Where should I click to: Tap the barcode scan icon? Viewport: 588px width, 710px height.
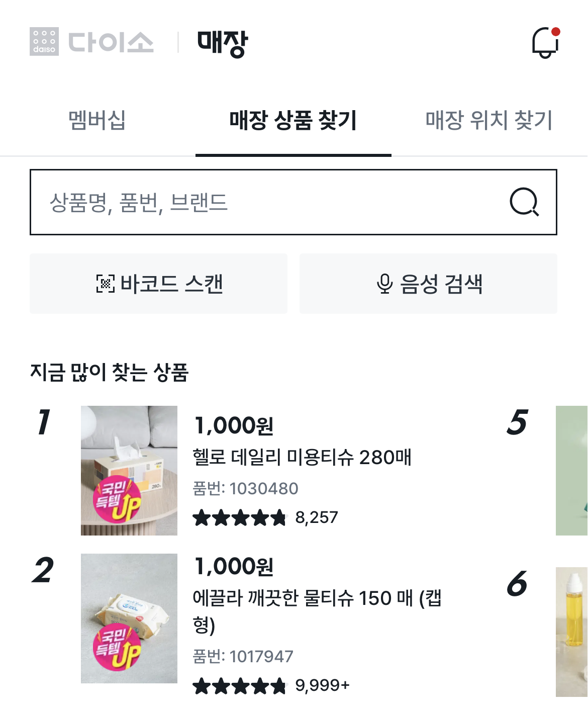coord(105,284)
